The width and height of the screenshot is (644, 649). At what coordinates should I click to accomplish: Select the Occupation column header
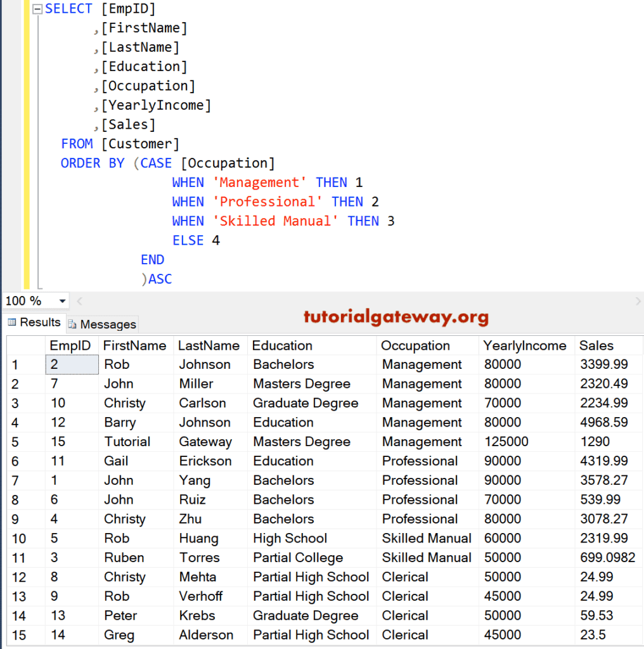click(415, 345)
